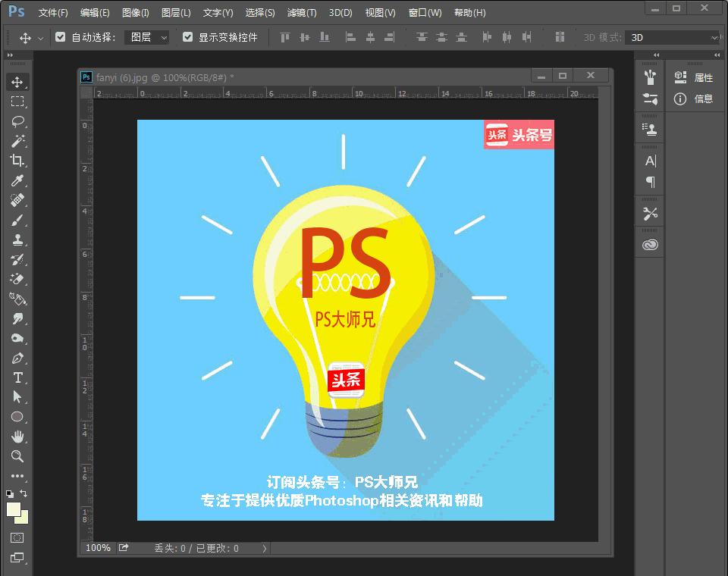Select the Zoom tool
The height and width of the screenshot is (576, 728).
pos(17,455)
